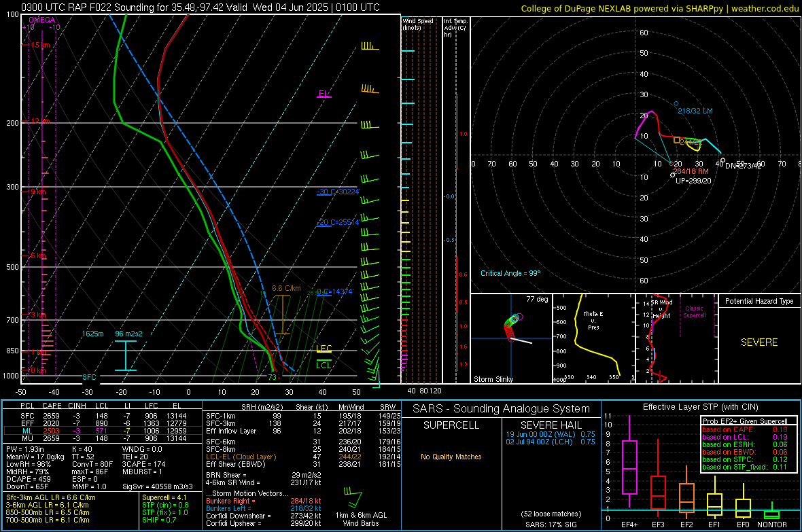The width and height of the screenshot is (802, 532).
Task: Click the red 'Bunkers Right' storm motion line
Action: pyautogui.click(x=264, y=501)
